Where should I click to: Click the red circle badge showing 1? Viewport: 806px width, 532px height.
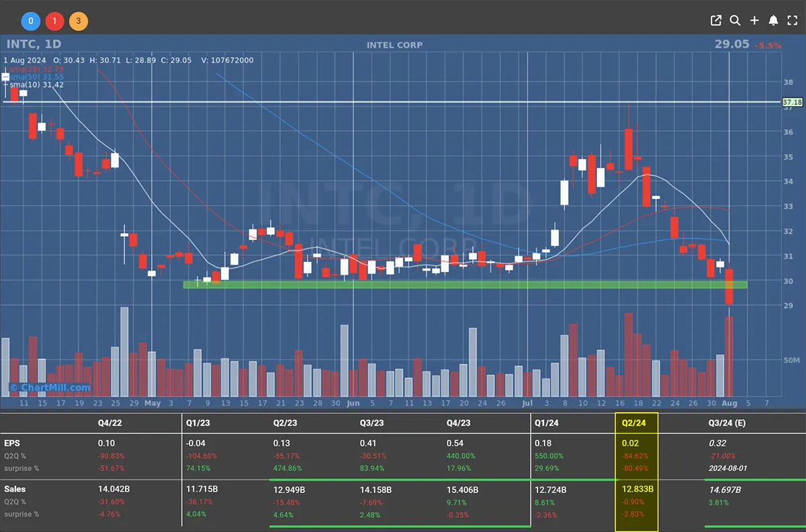tap(54, 21)
